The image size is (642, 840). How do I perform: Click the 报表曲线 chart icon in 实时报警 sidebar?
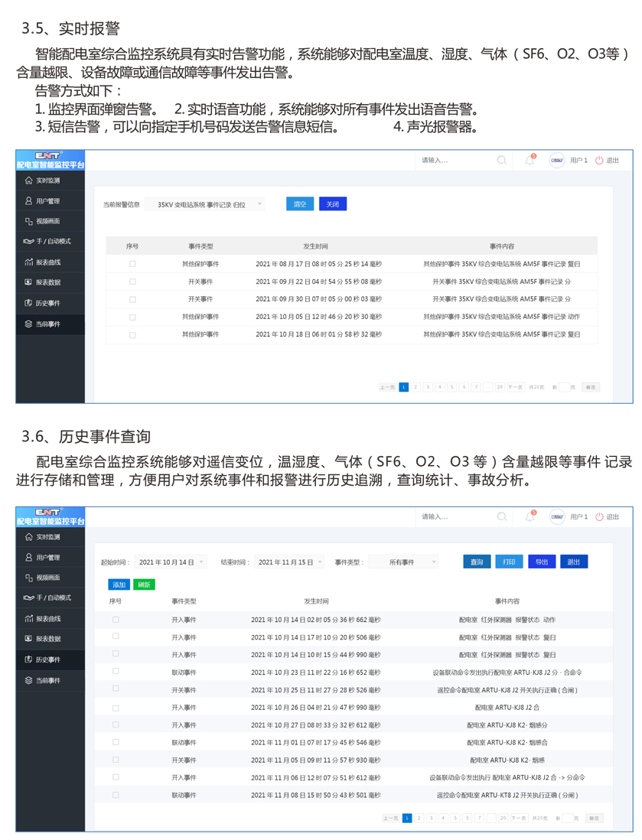pyautogui.click(x=28, y=262)
